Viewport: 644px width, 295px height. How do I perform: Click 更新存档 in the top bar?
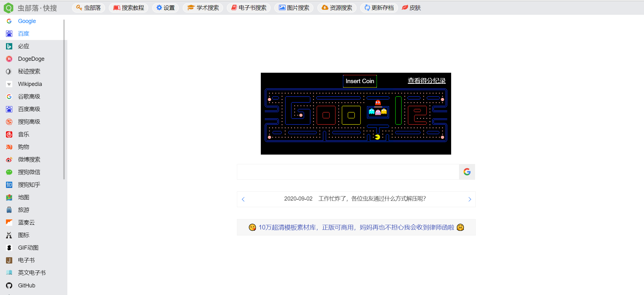(379, 8)
